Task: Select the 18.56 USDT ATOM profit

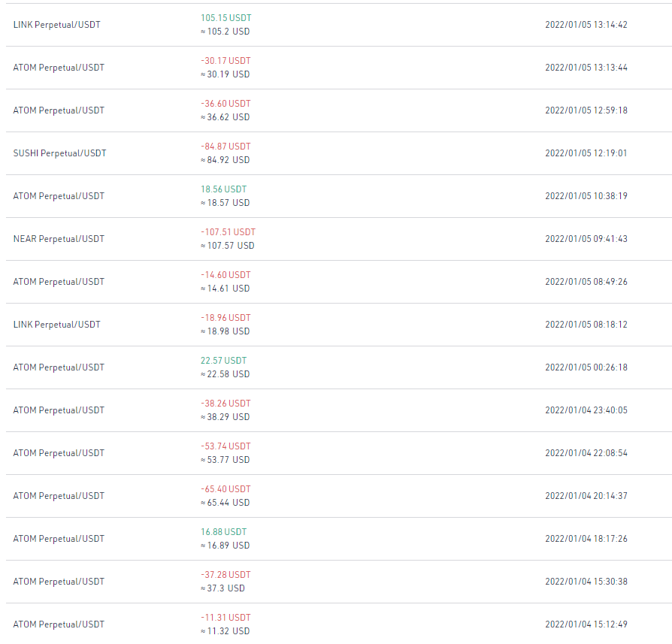Action: [224, 189]
